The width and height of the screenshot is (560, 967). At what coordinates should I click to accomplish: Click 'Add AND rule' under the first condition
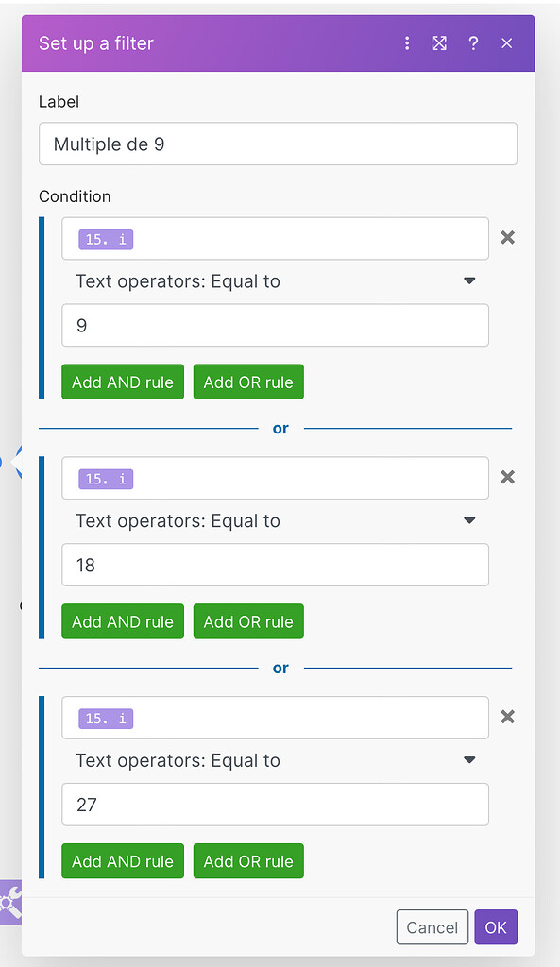[122, 382]
